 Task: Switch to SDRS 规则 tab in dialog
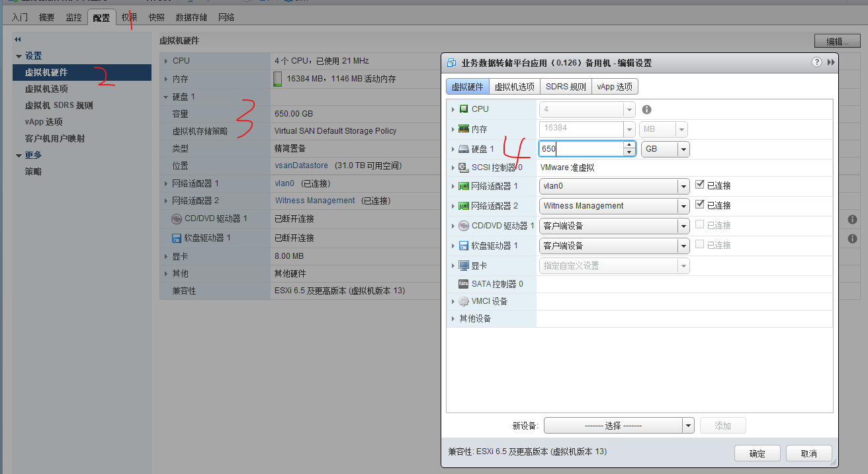point(566,87)
